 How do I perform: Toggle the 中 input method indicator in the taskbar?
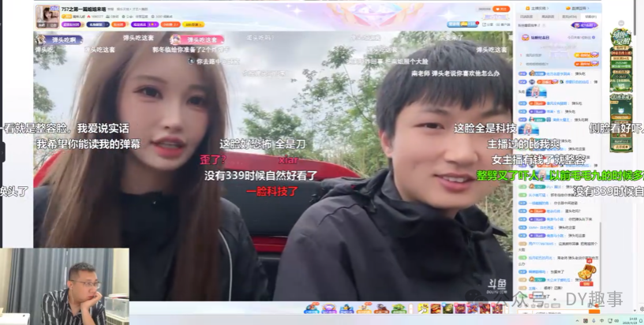click(x=601, y=320)
